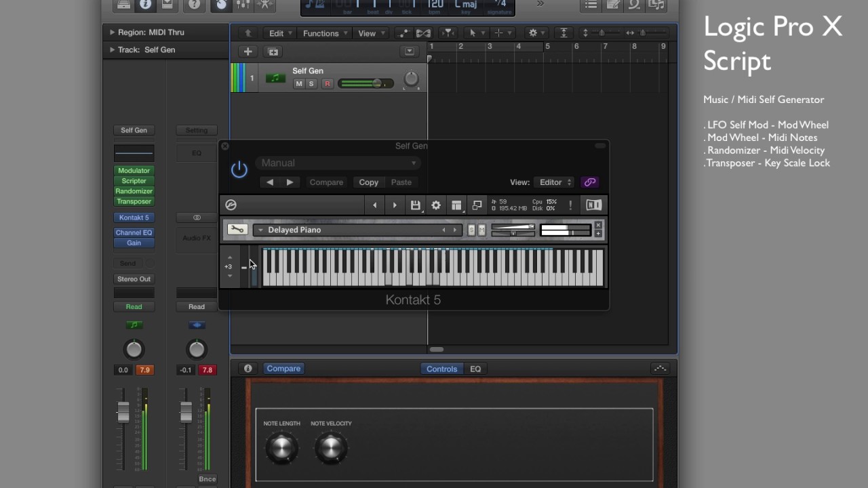This screenshot has width=868, height=488.
Task: Click the tracks area horizontal scrollbar
Action: pos(437,350)
